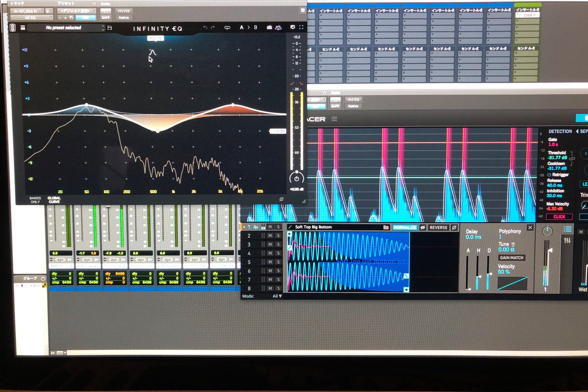Image resolution: width=588 pixels, height=392 pixels.
Task: Toggle phase icon next to NORMALIZE
Action: click(x=422, y=228)
